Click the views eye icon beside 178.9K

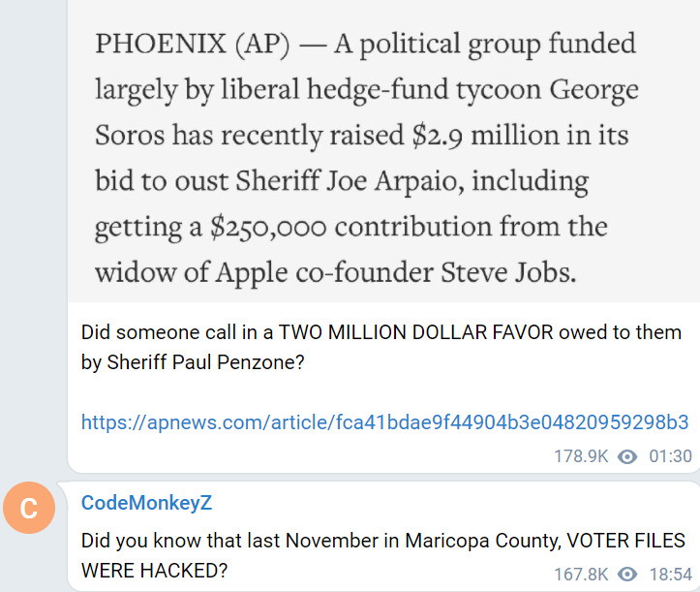[627, 456]
